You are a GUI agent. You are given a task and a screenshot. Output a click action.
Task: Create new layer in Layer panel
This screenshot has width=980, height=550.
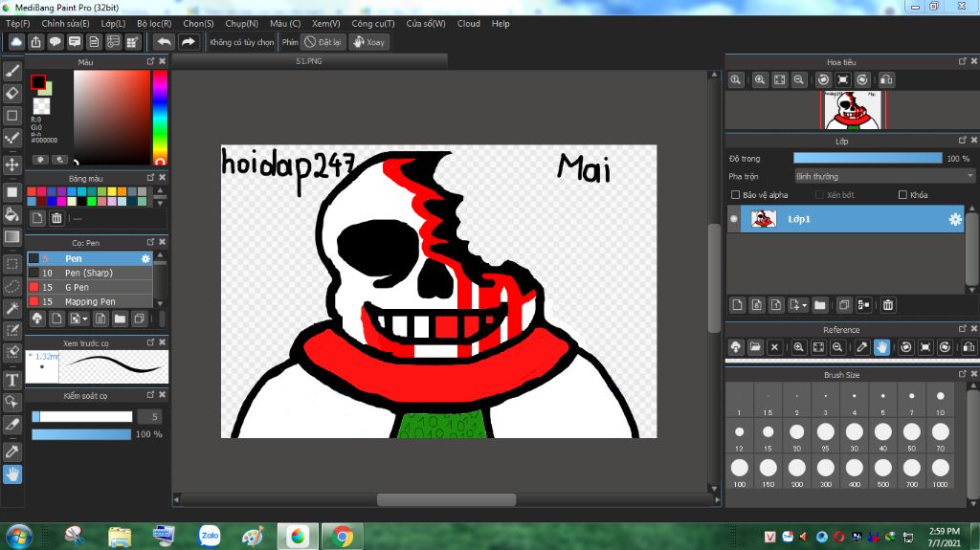737,305
